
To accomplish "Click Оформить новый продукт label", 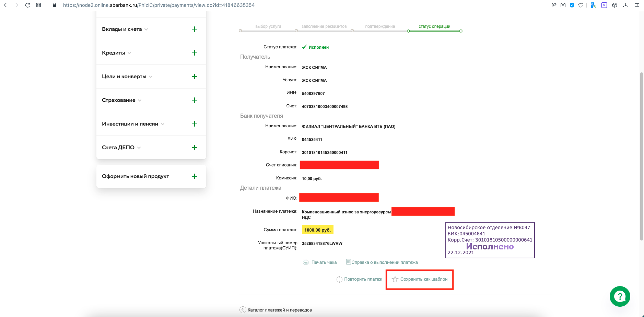I will (136, 176).
